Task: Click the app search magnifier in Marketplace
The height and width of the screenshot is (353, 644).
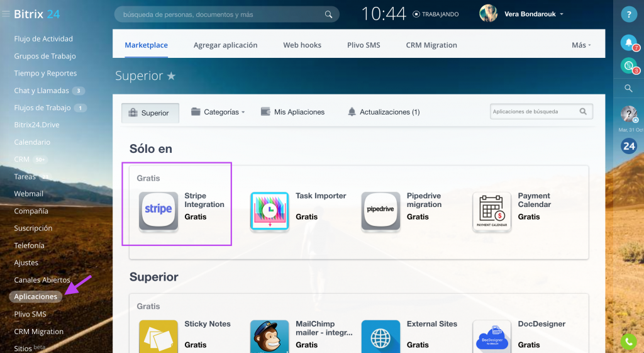Action: pyautogui.click(x=583, y=111)
